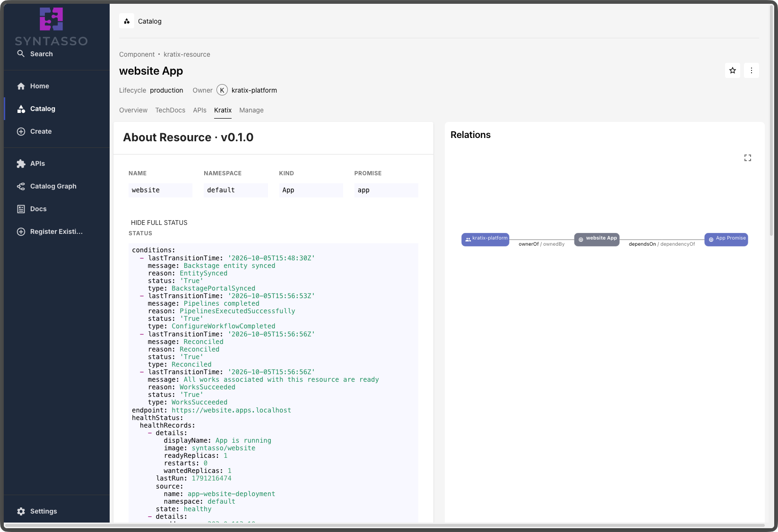778x532 pixels.
Task: Open the three-dot more options menu
Action: point(752,70)
